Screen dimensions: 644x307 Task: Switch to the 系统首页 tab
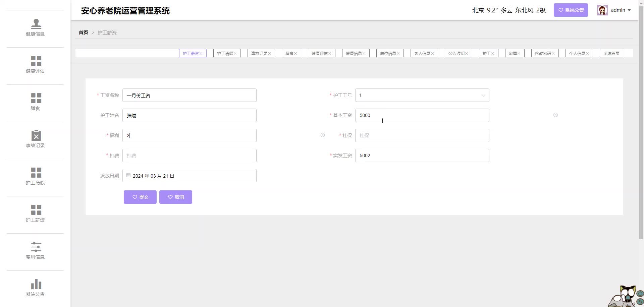611,53
